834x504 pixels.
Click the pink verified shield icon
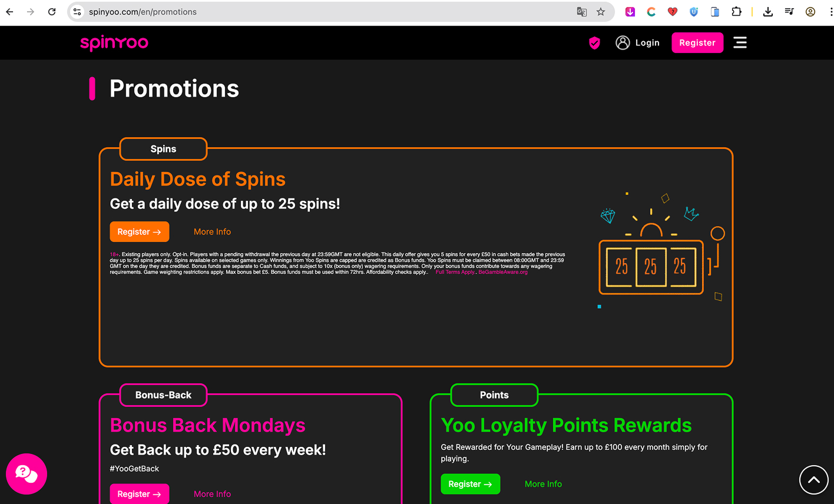click(x=594, y=42)
